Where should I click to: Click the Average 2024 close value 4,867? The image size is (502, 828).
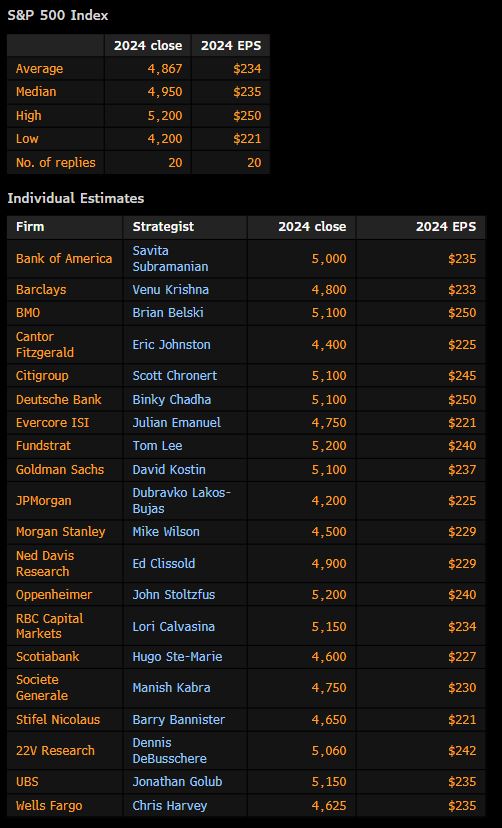click(165, 69)
